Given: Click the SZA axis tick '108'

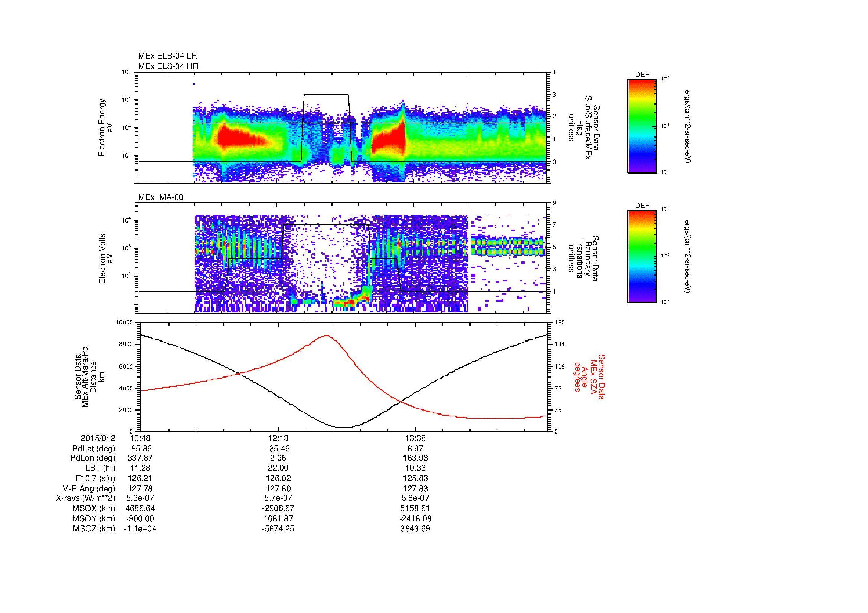Looking at the screenshot, I should coord(560,366).
